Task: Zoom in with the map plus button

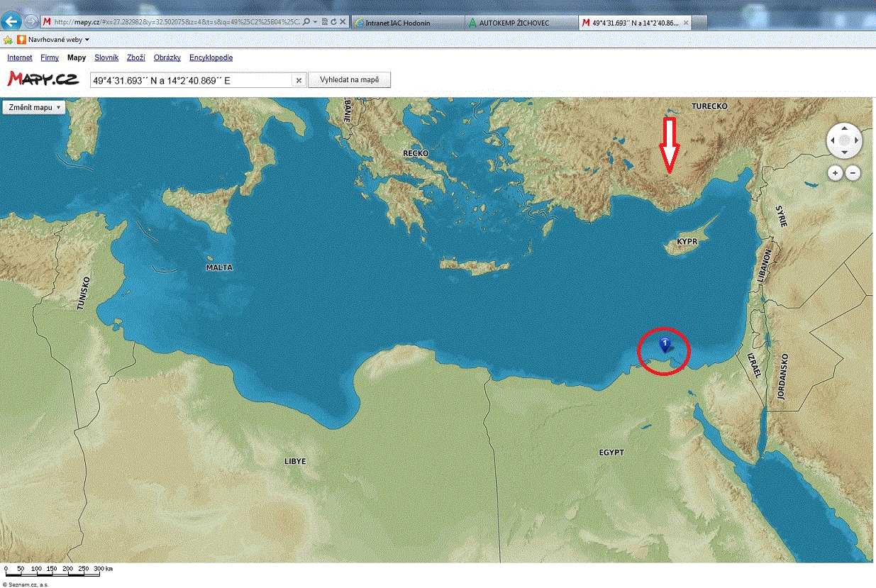Action: pos(835,172)
